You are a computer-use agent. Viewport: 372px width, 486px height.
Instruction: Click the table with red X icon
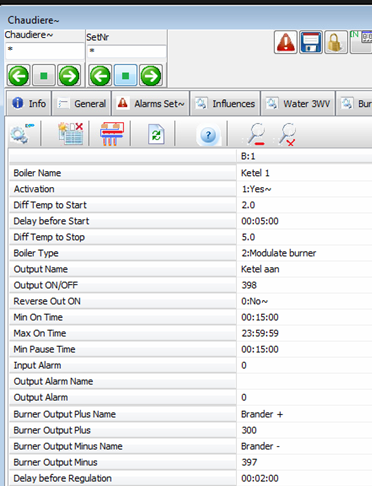70,134
